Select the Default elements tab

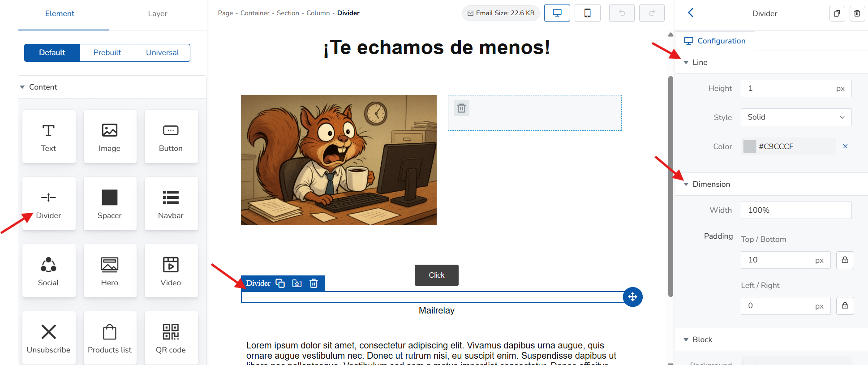[52, 53]
